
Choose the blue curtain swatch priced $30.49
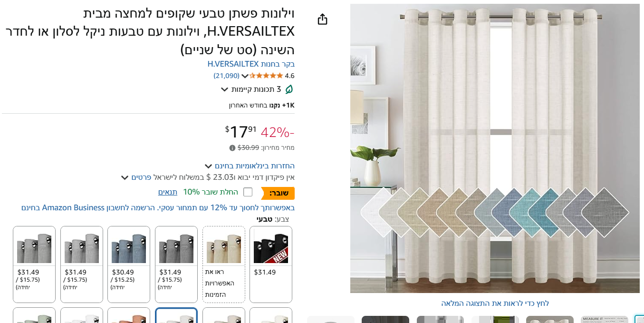(x=129, y=264)
